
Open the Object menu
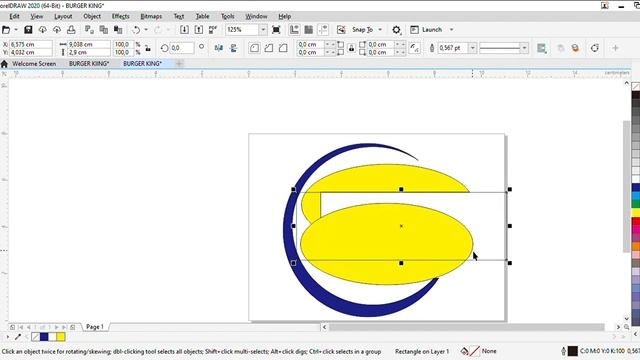click(92, 16)
